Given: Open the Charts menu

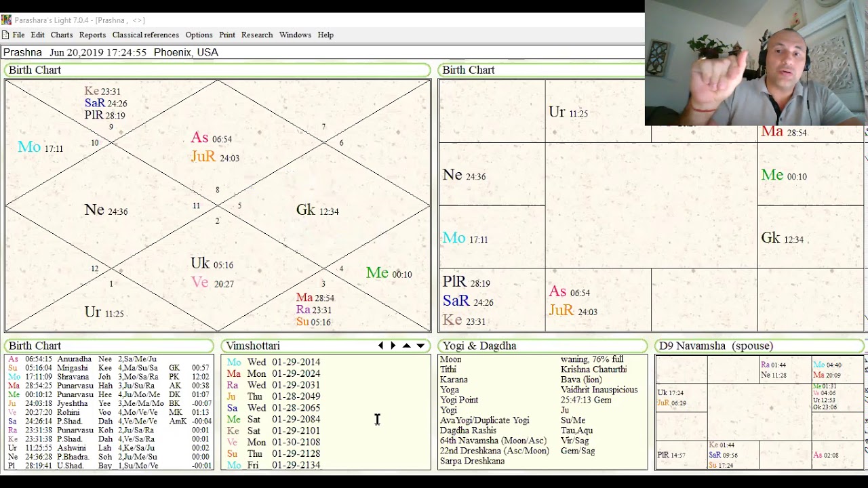Looking at the screenshot, I should 62,35.
